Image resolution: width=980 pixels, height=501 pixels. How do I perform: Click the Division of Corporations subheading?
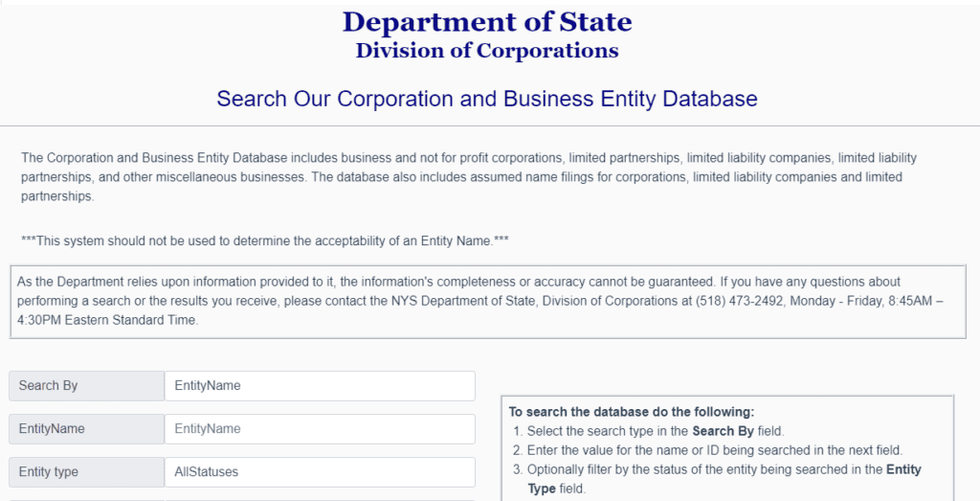point(487,51)
